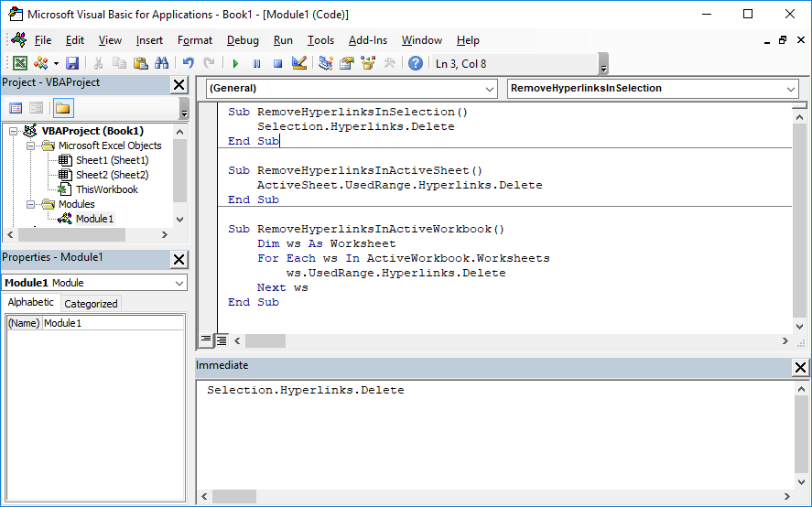The height and width of the screenshot is (507, 812).
Task: Open Find with binoculars icon
Action: pos(161,63)
